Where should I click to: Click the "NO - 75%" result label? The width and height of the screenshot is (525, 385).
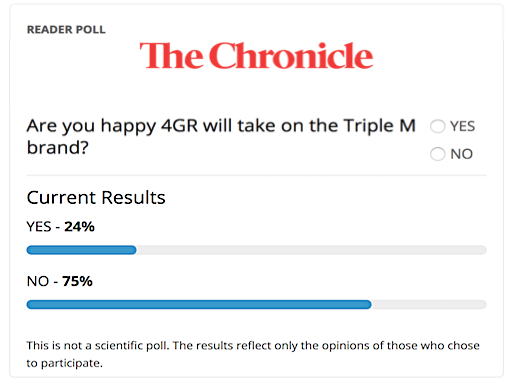60,281
